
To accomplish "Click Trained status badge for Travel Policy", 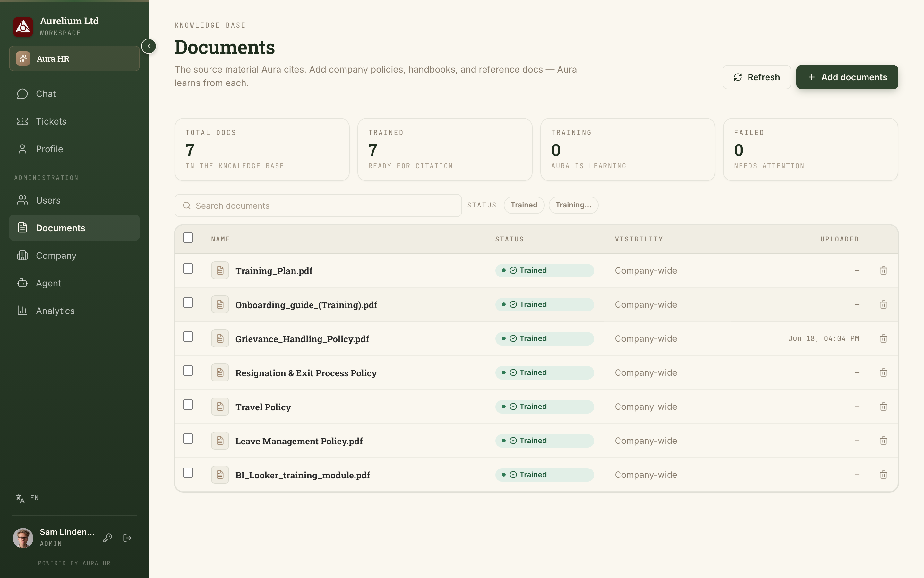I will click(x=544, y=407).
